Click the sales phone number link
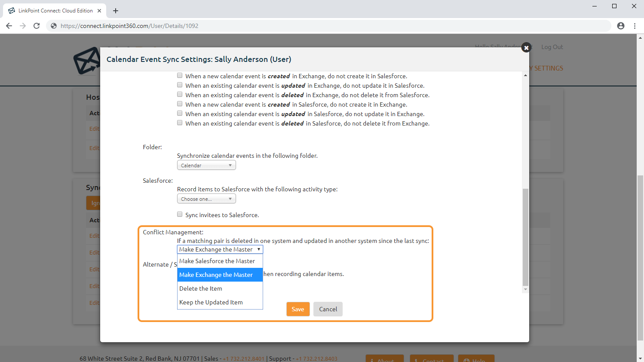This screenshot has height=362, width=644. pyautogui.click(x=243, y=359)
